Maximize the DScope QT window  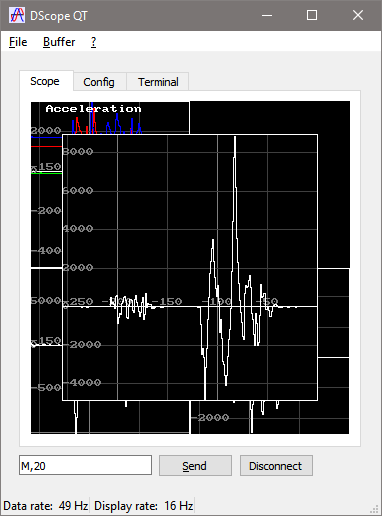click(x=312, y=15)
